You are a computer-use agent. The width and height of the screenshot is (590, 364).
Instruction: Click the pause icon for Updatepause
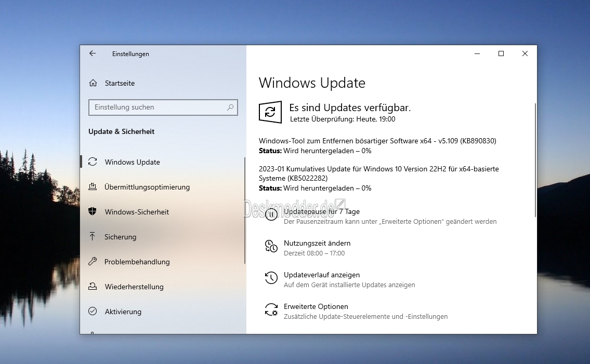[x=271, y=214]
